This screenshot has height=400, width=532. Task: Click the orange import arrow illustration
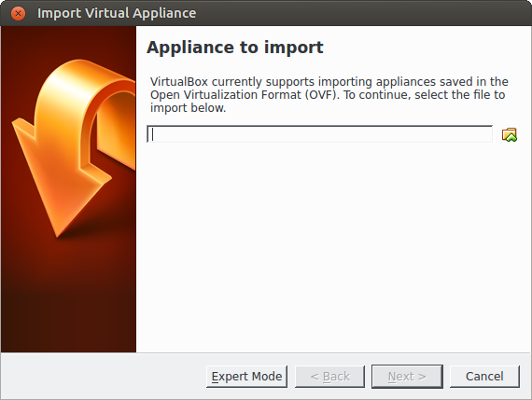click(x=74, y=148)
